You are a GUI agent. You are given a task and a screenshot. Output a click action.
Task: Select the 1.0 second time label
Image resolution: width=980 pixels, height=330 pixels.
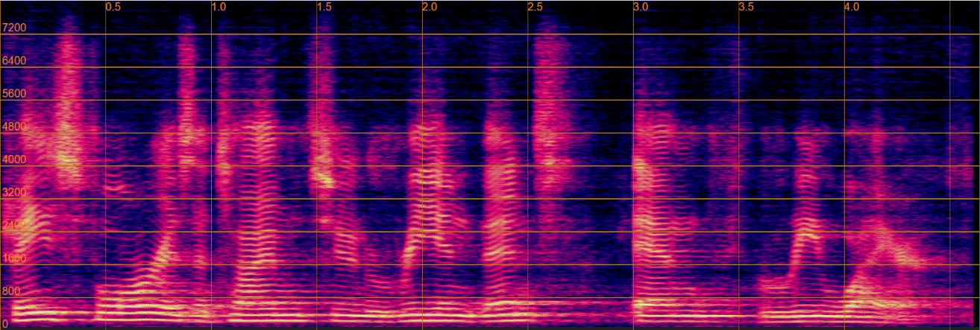pyautogui.click(x=219, y=7)
